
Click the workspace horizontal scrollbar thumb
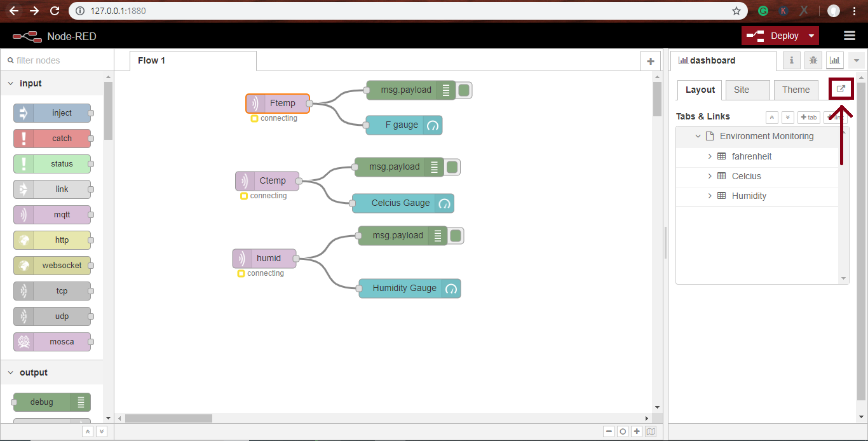(168, 418)
